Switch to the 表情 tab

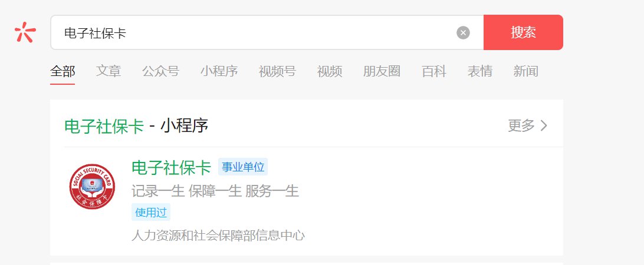(479, 71)
